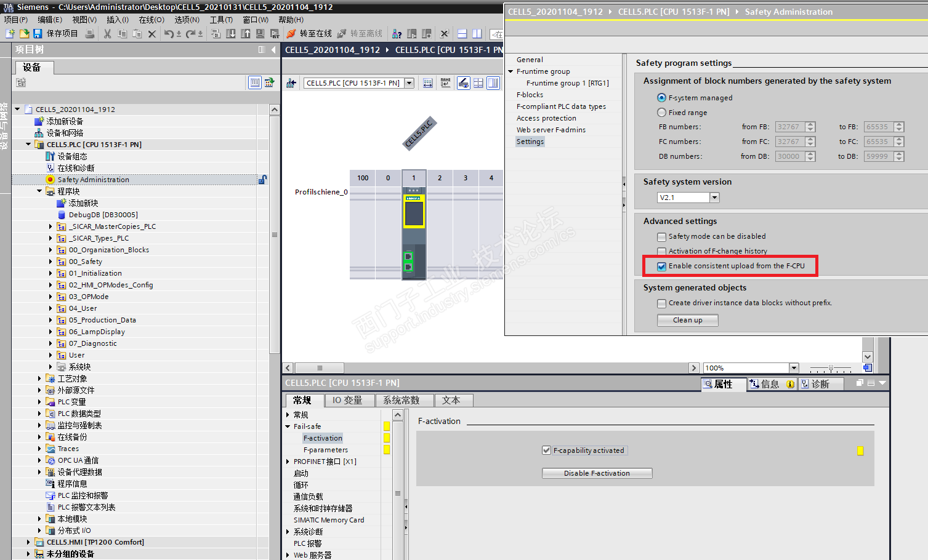Click the new project icon in toolbar
Screen dimensions: 928x560
[10, 34]
